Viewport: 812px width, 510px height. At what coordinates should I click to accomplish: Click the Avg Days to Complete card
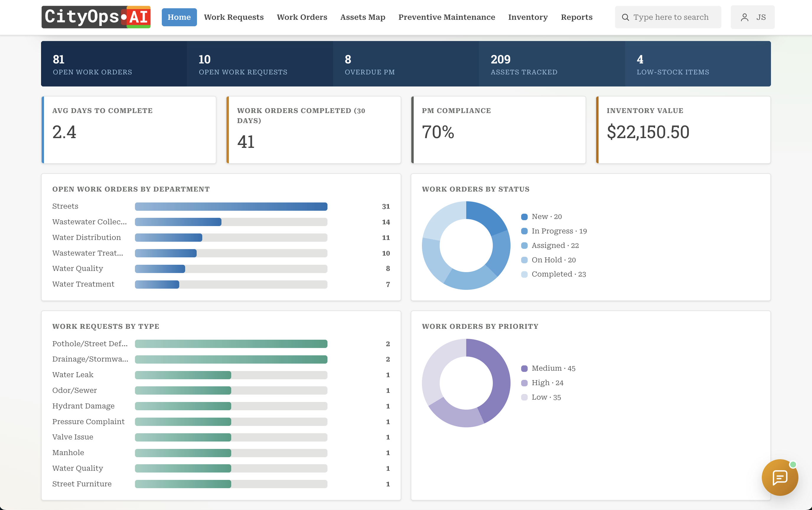coord(129,130)
